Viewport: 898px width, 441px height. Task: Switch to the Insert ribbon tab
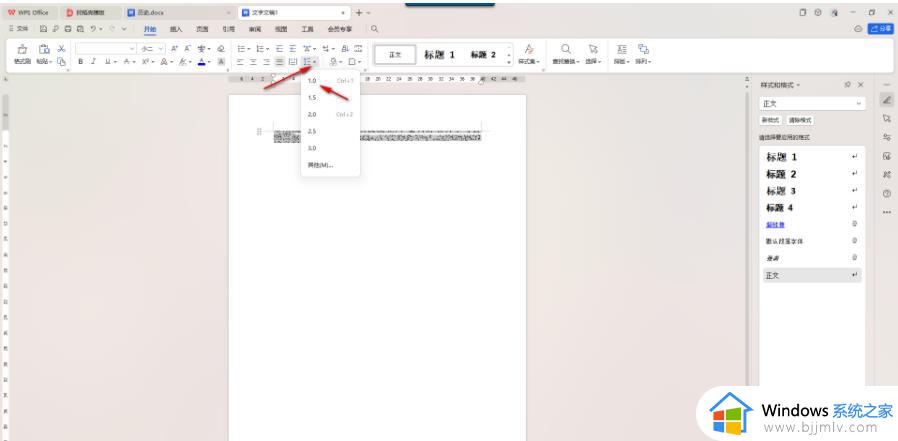pos(176,29)
